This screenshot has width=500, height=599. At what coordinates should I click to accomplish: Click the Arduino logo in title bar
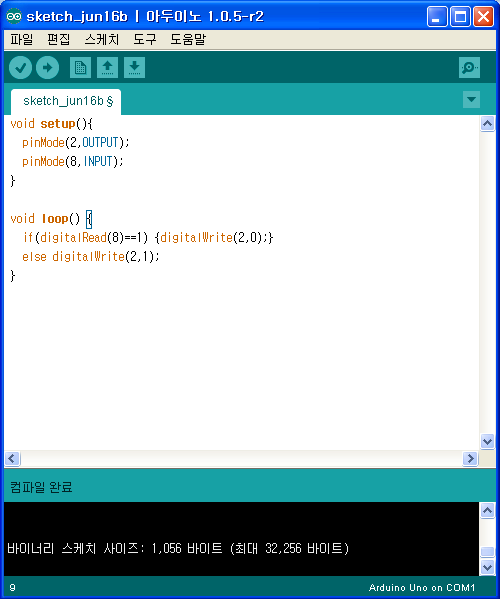[14, 16]
